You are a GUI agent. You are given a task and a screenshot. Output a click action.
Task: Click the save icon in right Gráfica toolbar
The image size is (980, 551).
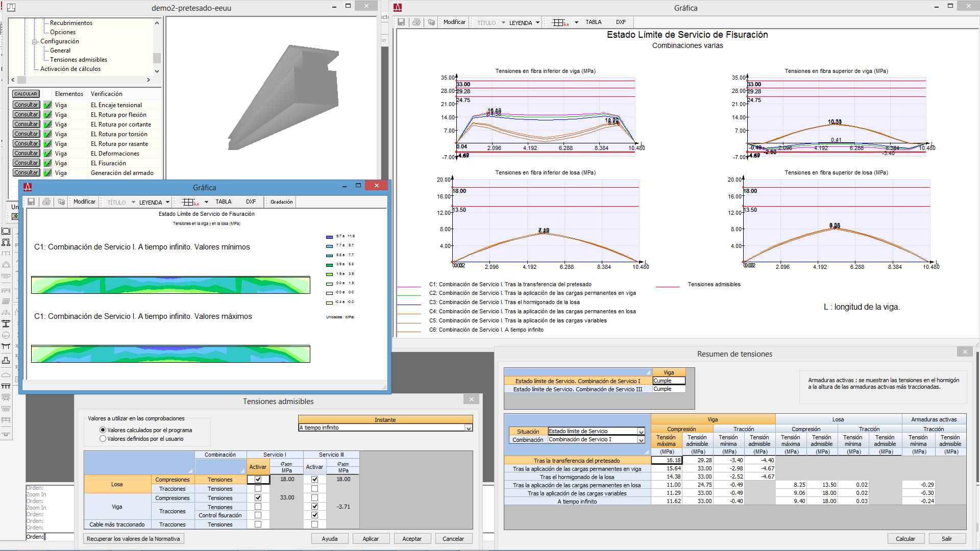point(401,22)
